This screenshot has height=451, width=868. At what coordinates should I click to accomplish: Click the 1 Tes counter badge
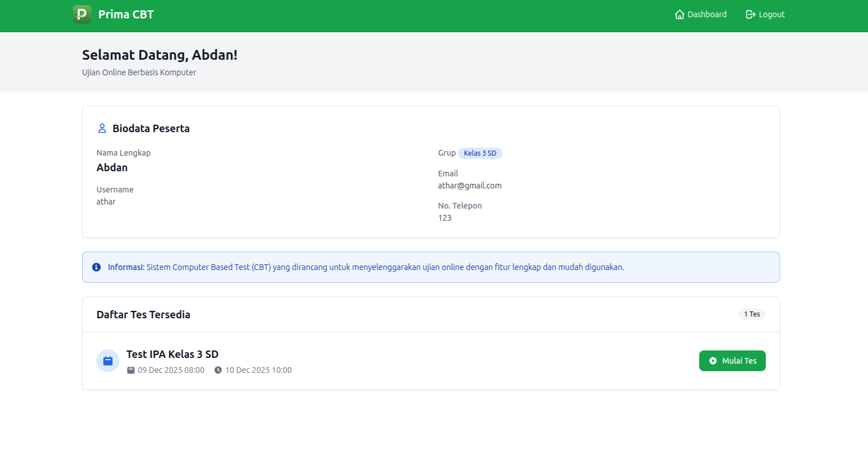tap(752, 314)
